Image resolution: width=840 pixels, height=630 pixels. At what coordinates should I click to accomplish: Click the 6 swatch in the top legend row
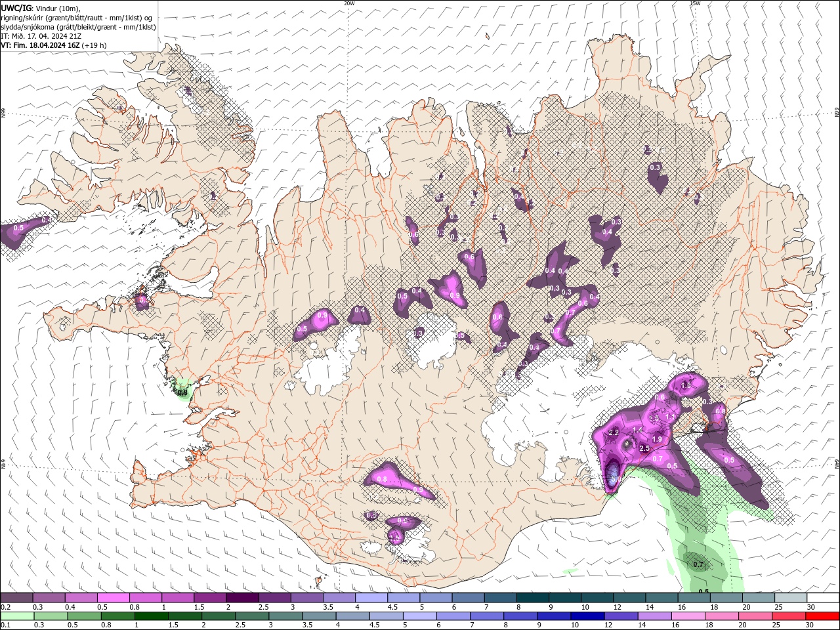469,598
